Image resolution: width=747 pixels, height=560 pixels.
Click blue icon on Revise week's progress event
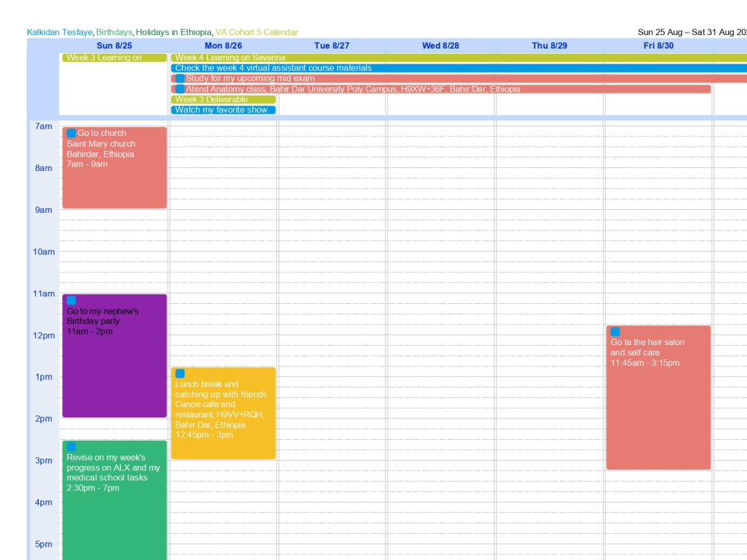click(72, 447)
